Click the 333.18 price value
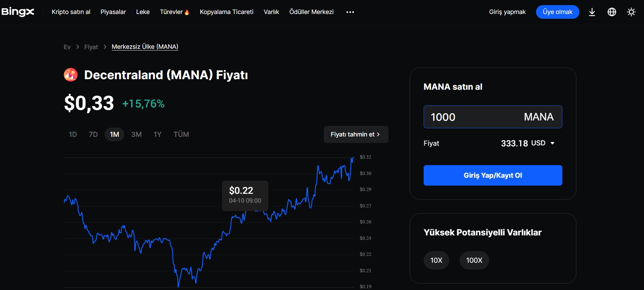Viewport: 644px width, 290px height. 514,143
